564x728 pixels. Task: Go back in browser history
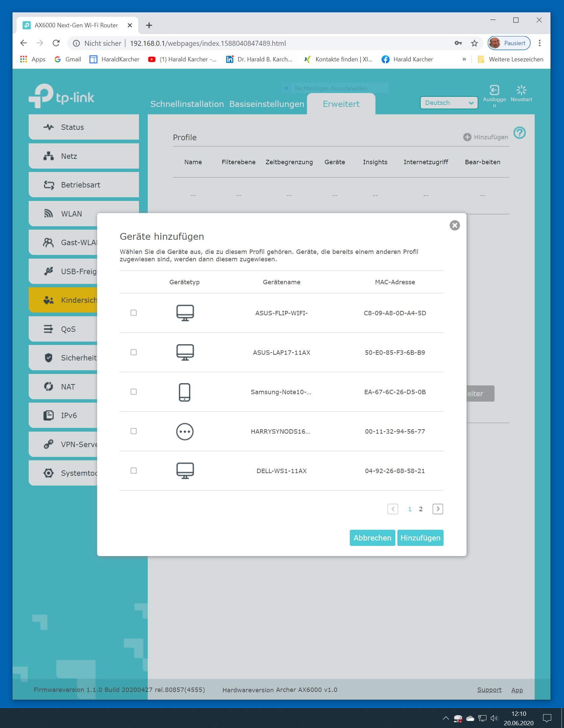click(x=24, y=43)
